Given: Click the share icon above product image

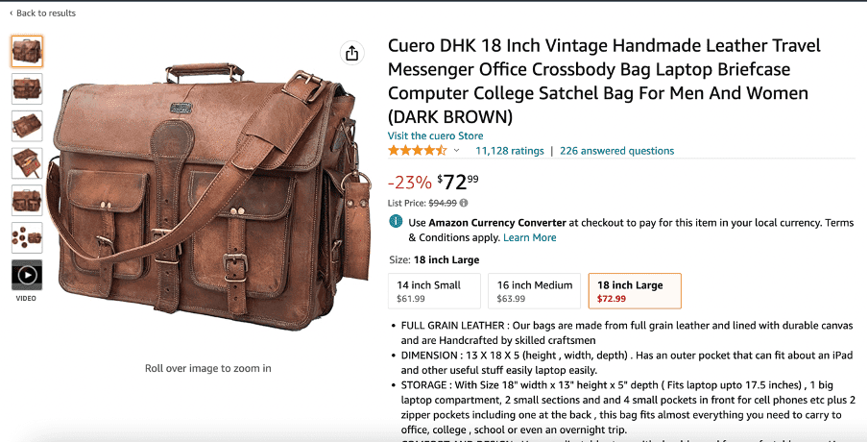Looking at the screenshot, I should click(x=352, y=53).
